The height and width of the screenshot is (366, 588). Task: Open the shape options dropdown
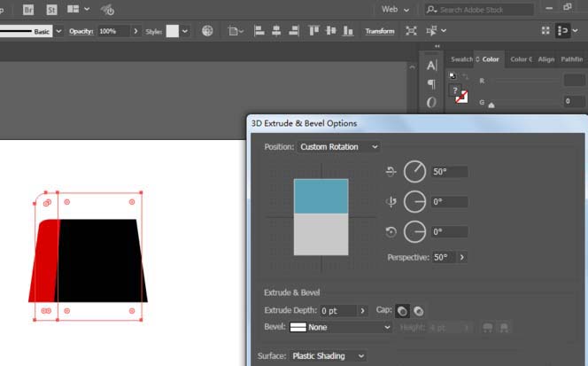236,31
